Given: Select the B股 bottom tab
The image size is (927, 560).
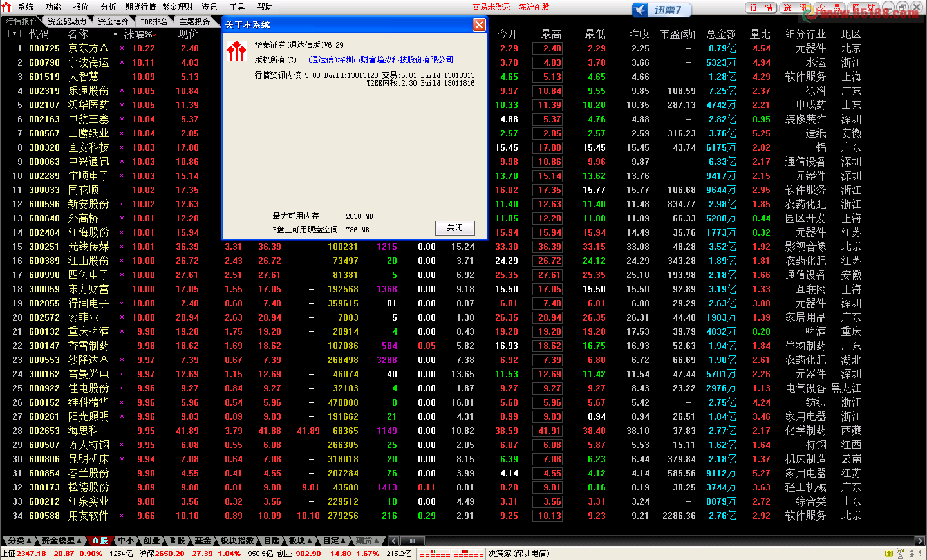Looking at the screenshot, I should point(178,541).
